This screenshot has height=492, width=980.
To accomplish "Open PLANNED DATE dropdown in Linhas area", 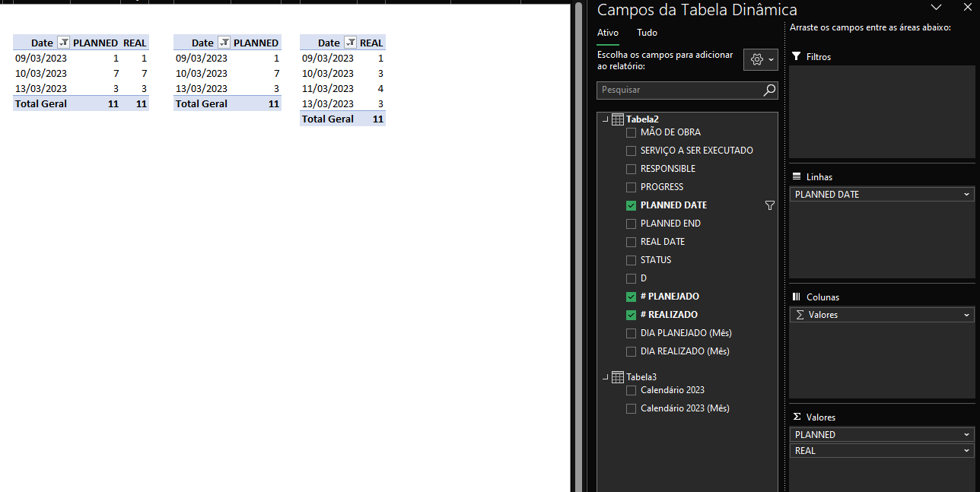I will pyautogui.click(x=967, y=195).
